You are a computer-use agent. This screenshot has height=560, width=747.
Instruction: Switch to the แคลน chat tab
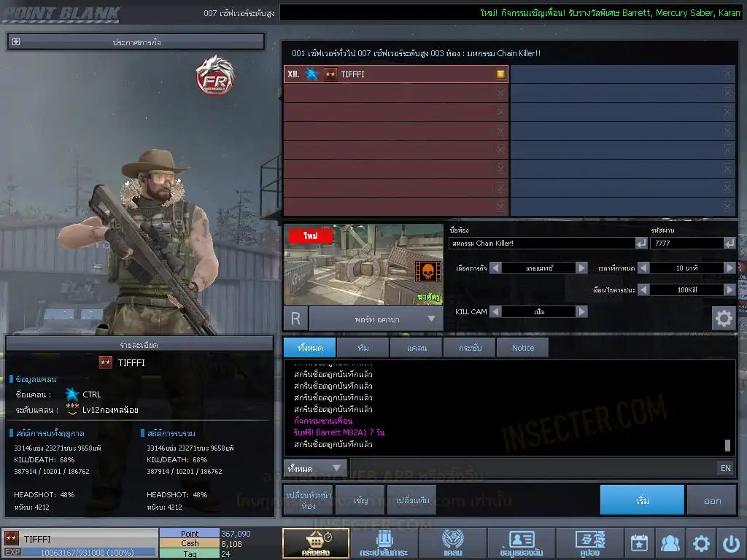tap(417, 348)
